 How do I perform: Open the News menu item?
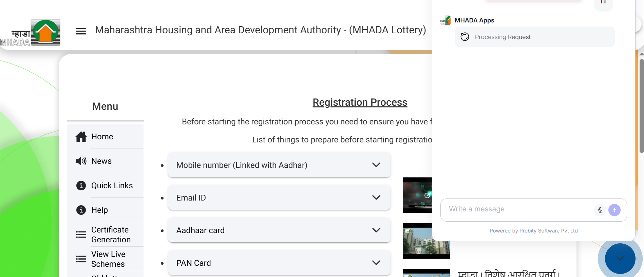105,161
